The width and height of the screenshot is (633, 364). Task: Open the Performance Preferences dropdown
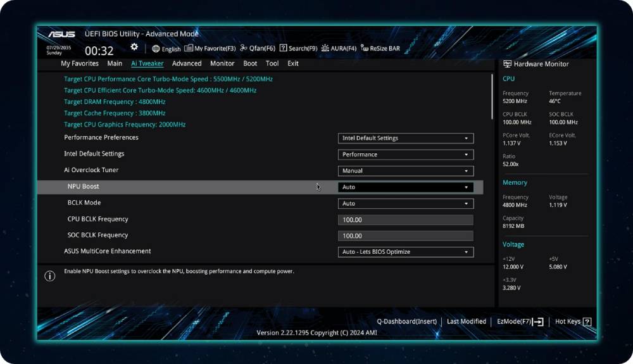(x=406, y=138)
